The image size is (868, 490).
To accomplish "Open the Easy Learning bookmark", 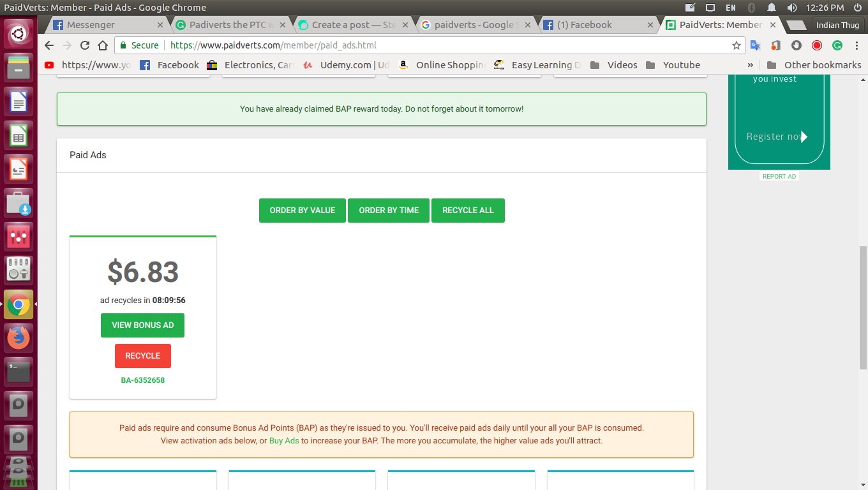I will [537, 65].
